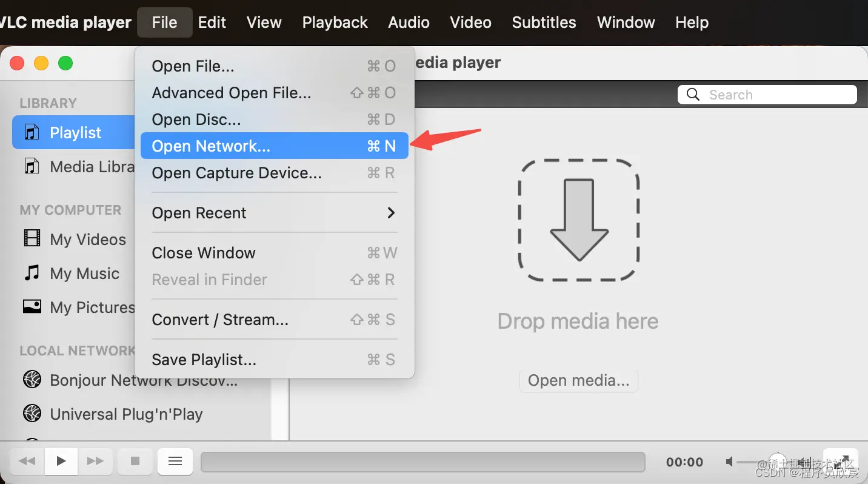Toggle the playlist view button
Screen dimensions: 868x484
(x=175, y=461)
